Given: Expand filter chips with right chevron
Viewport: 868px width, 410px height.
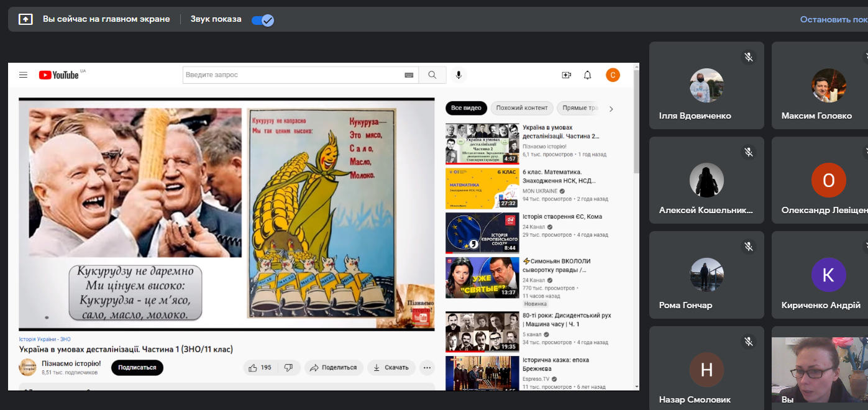Looking at the screenshot, I should [611, 109].
